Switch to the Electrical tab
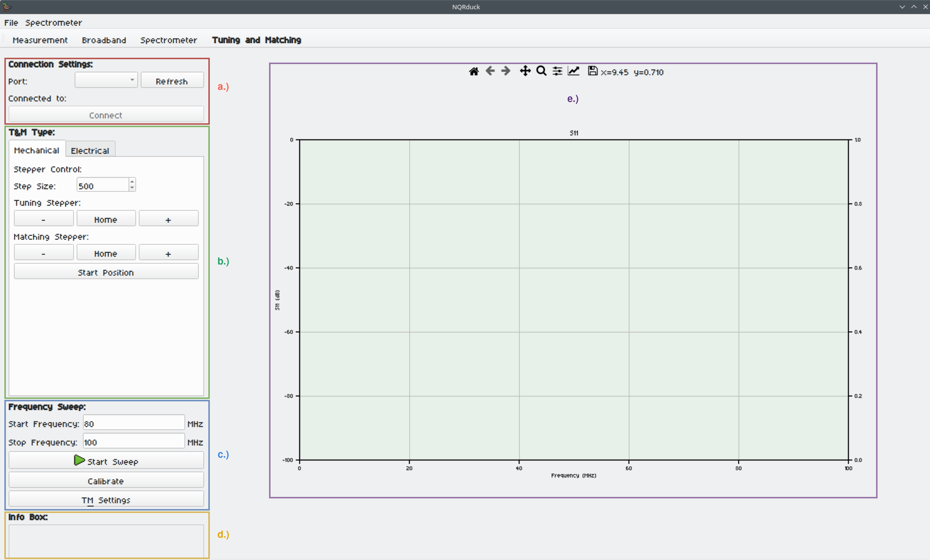 click(90, 150)
